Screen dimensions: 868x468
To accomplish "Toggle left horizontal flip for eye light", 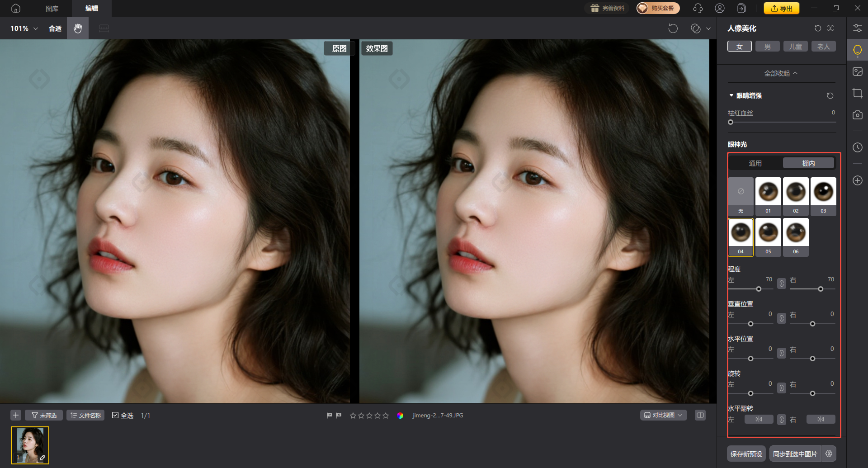I will tap(759, 420).
